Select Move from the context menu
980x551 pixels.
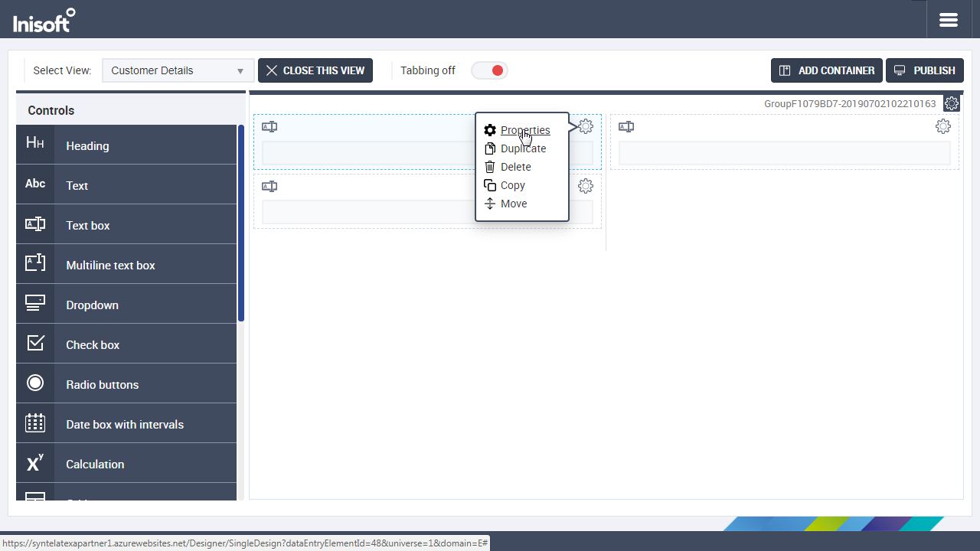point(514,204)
